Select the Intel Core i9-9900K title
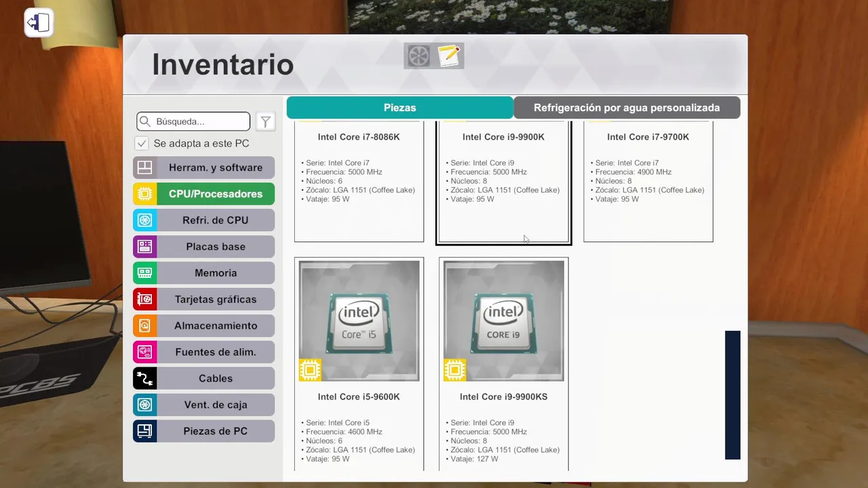This screenshot has width=868, height=488. pyautogui.click(x=503, y=137)
